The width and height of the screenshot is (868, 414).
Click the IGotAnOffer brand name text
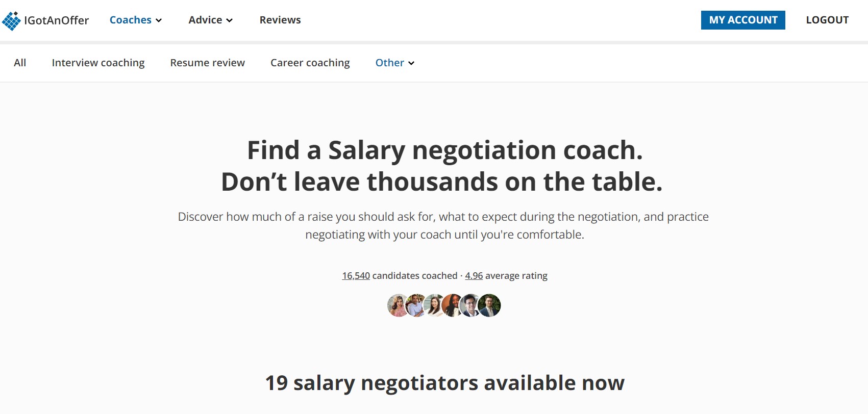57,20
